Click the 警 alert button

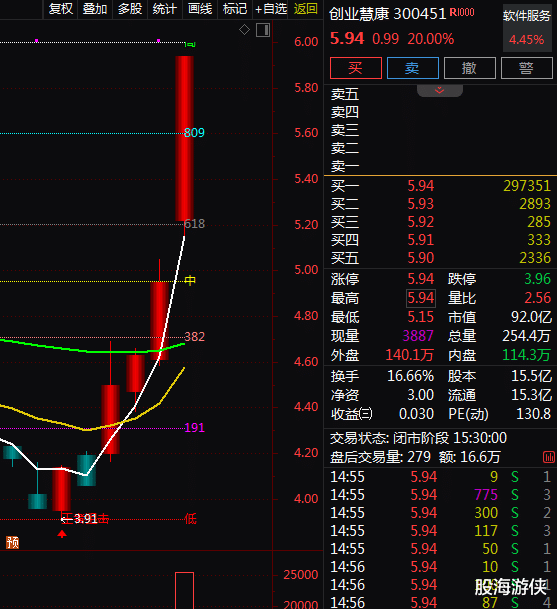coord(527,68)
